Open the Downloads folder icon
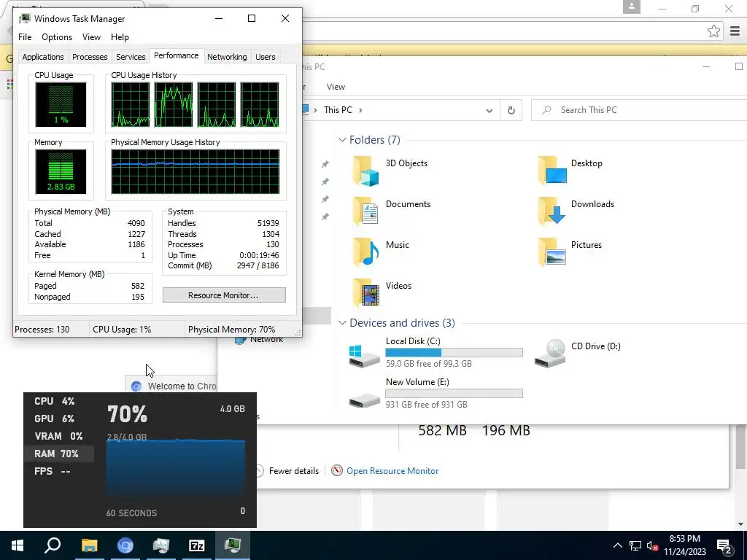747x560 pixels. pos(551,211)
